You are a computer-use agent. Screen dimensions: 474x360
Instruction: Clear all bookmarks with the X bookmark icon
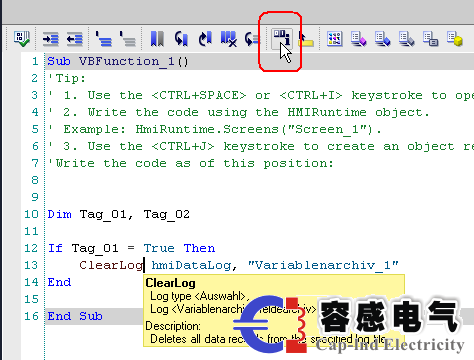pos(229,39)
